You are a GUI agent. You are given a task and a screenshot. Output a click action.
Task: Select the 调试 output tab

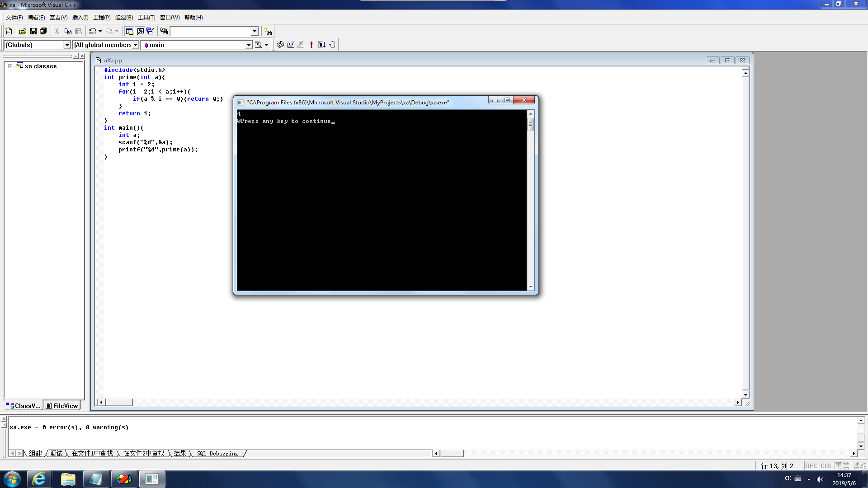(x=57, y=453)
